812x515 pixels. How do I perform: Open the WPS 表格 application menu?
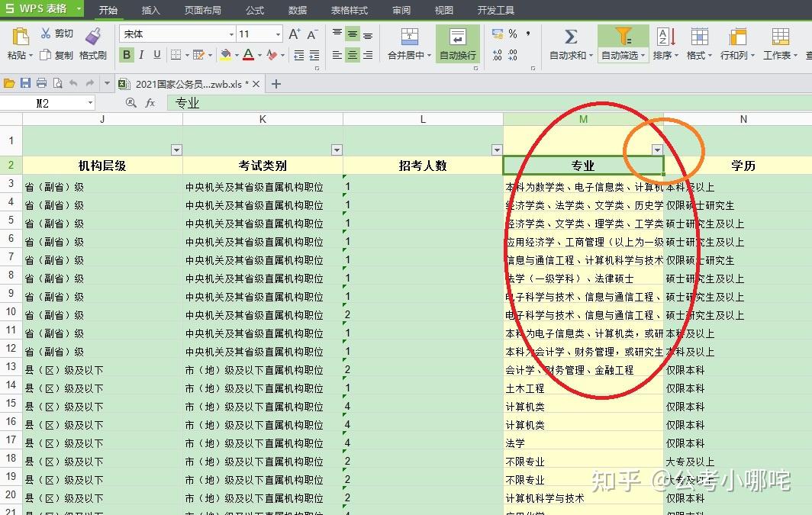tap(41, 9)
